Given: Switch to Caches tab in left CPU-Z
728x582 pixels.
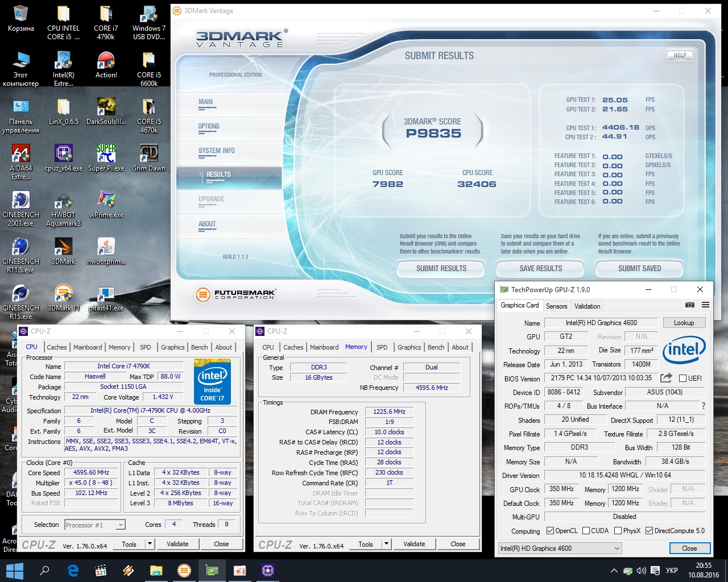Looking at the screenshot, I should (57, 347).
